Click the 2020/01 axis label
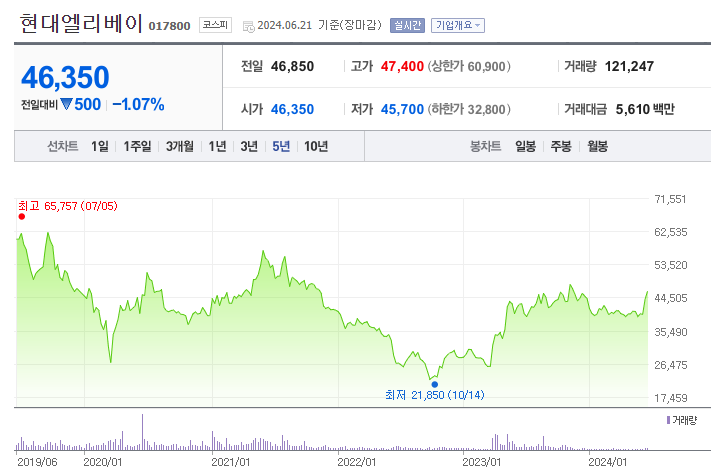This screenshot has width=711, height=475. [x=103, y=462]
